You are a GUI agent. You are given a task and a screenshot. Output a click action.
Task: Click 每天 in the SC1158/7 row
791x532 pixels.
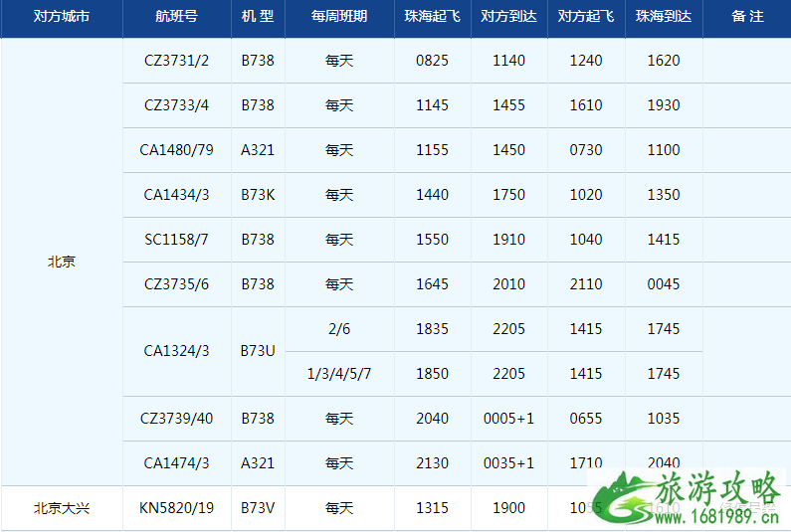(339, 240)
